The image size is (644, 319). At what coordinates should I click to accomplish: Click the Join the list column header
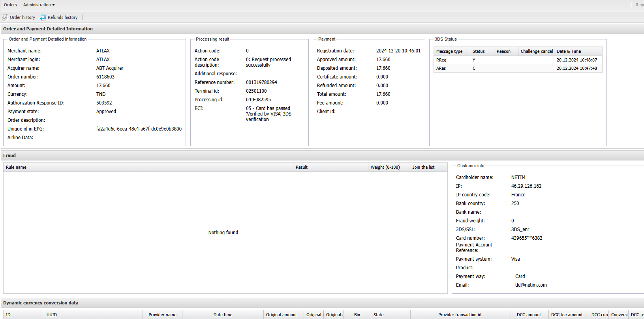[x=423, y=167]
